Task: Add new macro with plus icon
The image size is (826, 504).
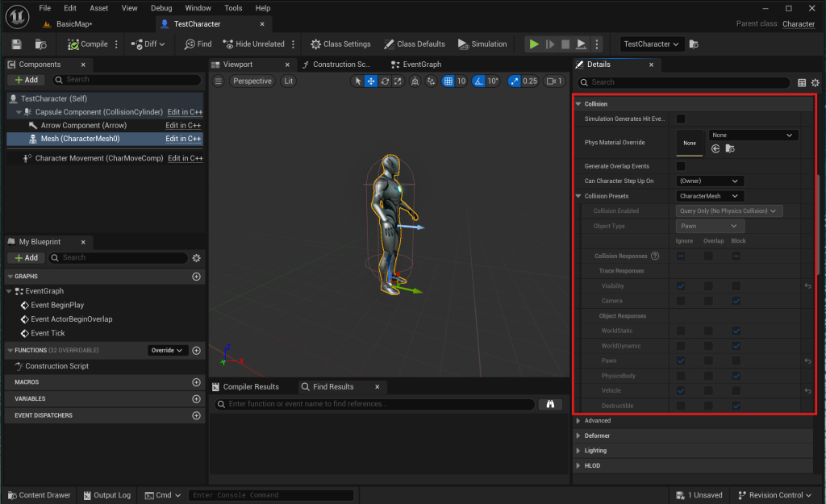Action: pos(197,382)
